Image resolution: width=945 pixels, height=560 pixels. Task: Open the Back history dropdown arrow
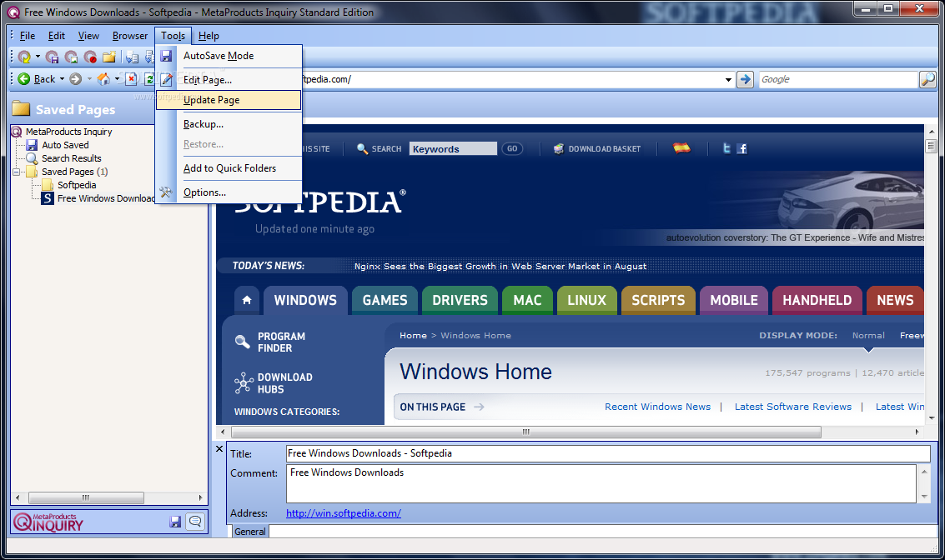(62, 79)
